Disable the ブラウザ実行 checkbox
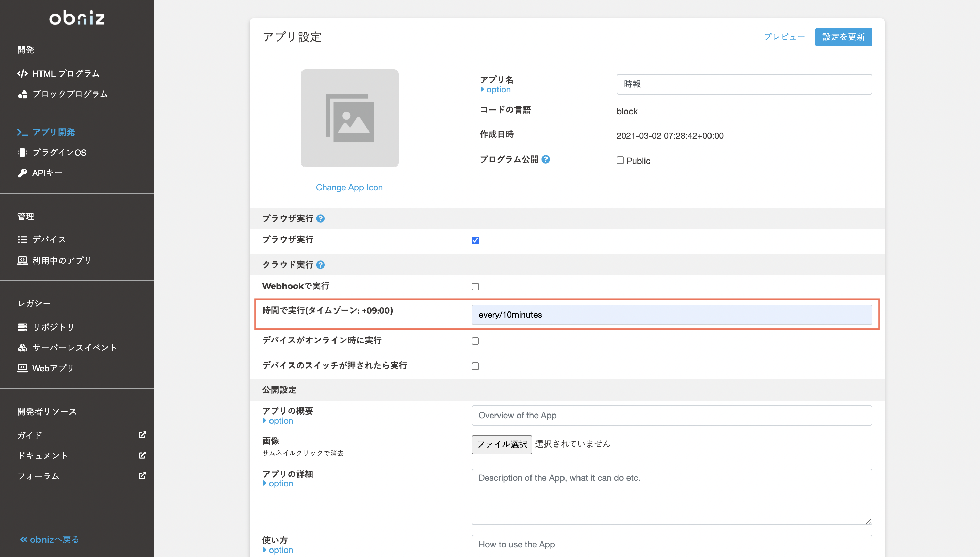This screenshot has width=980, height=557. [x=475, y=240]
